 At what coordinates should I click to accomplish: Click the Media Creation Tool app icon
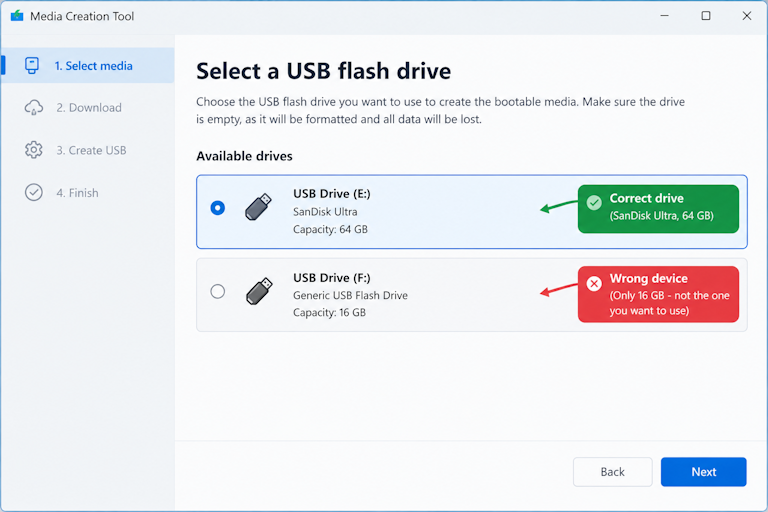coord(17,16)
